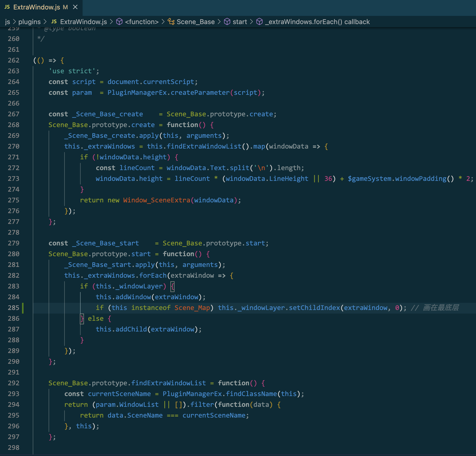The width and height of the screenshot is (476, 456).
Task: Click the JS icon in the breadcrumb
Action: (54, 22)
